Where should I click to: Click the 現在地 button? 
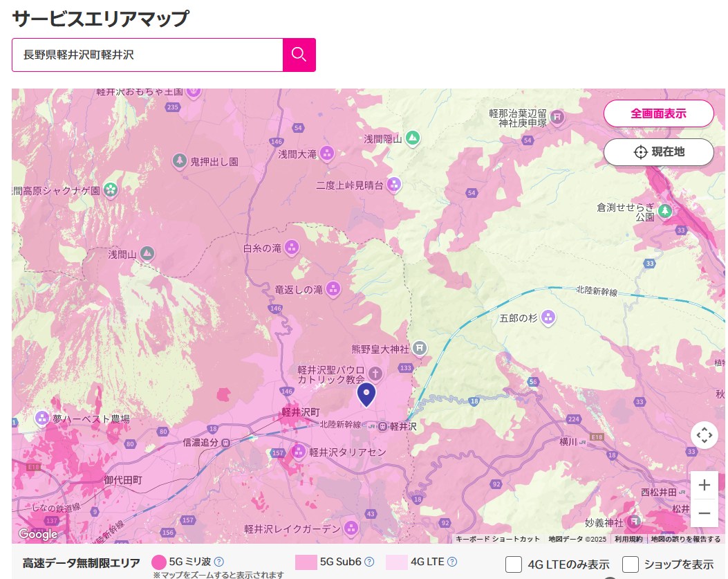[x=658, y=152]
